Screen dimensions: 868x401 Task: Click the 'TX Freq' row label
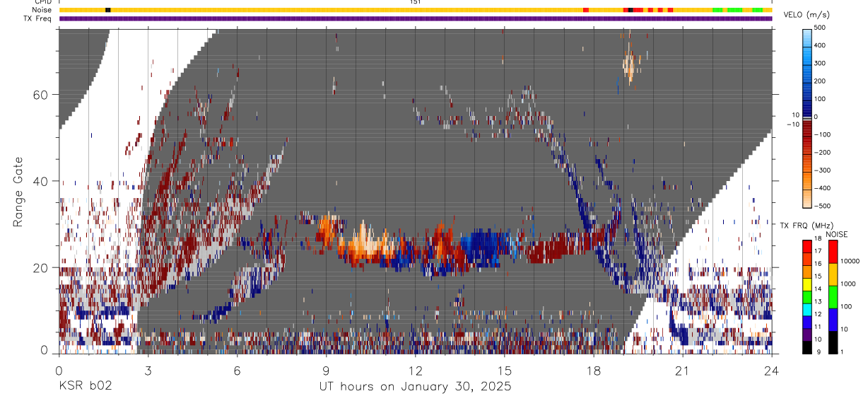[36, 18]
